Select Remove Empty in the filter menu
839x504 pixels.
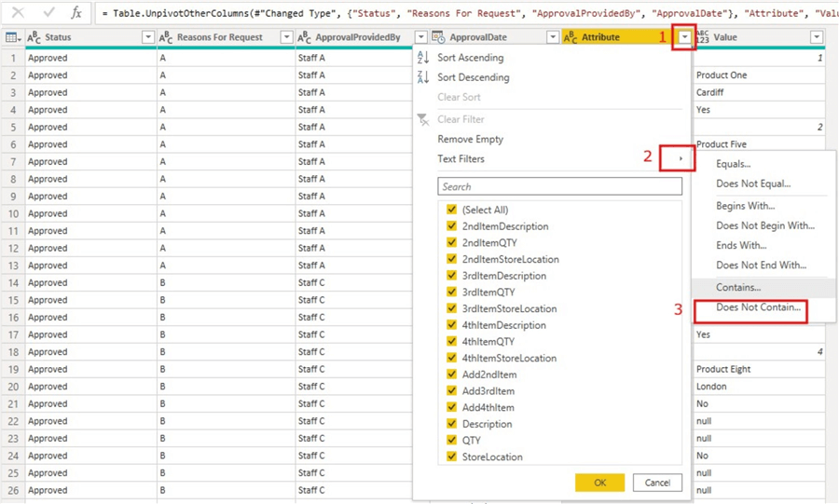click(470, 139)
